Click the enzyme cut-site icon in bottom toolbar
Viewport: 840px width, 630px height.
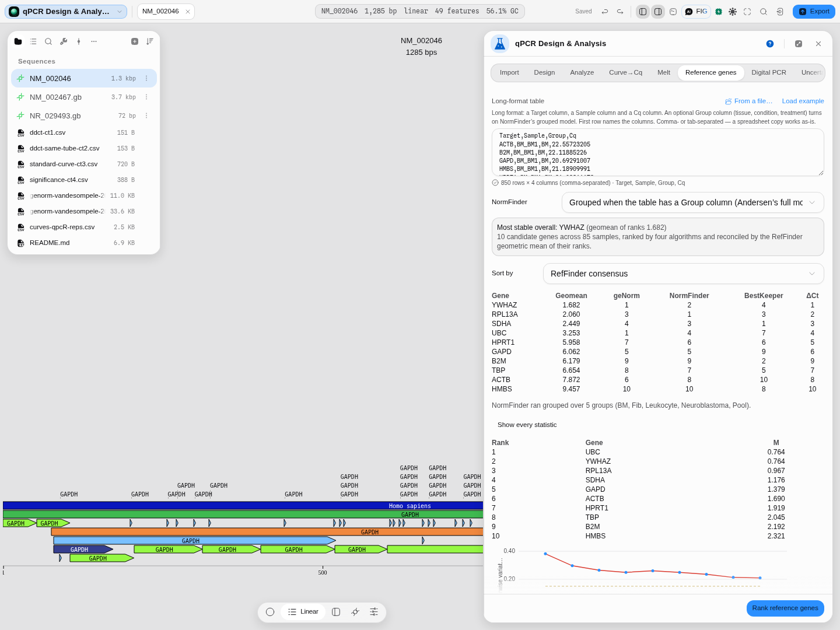point(355,612)
